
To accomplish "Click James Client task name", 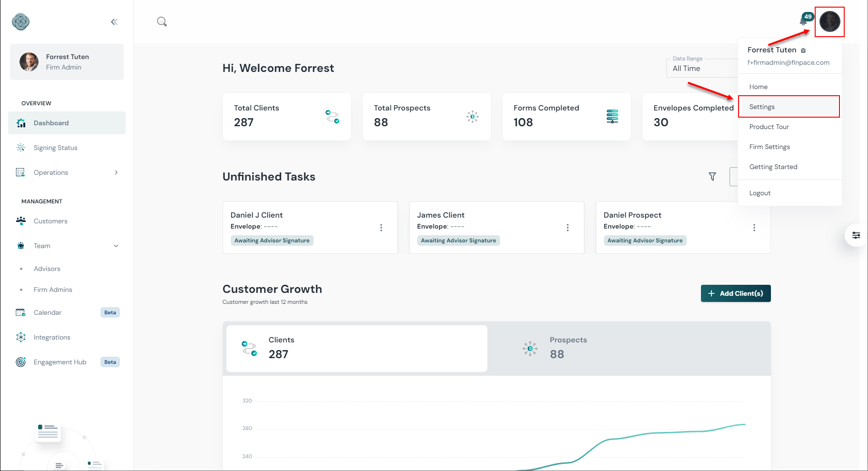I will (x=441, y=215).
